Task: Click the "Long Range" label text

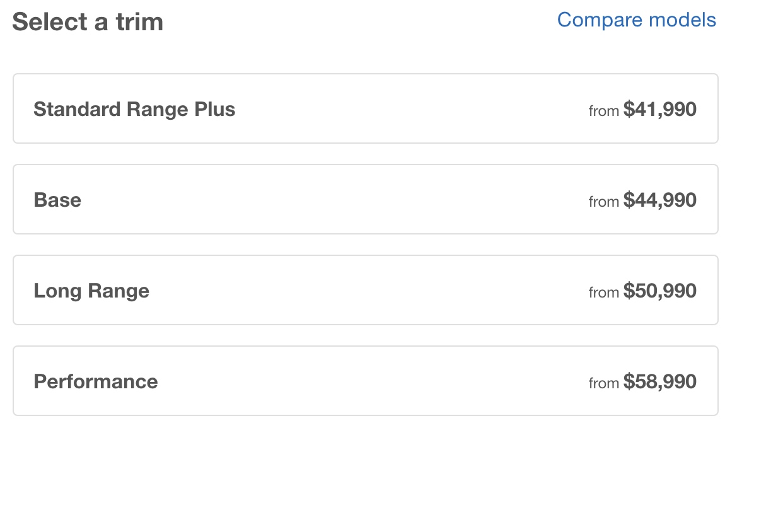Action: 91,291
